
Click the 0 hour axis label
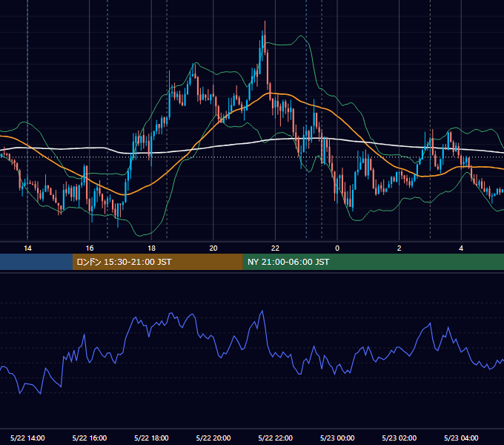pos(337,248)
